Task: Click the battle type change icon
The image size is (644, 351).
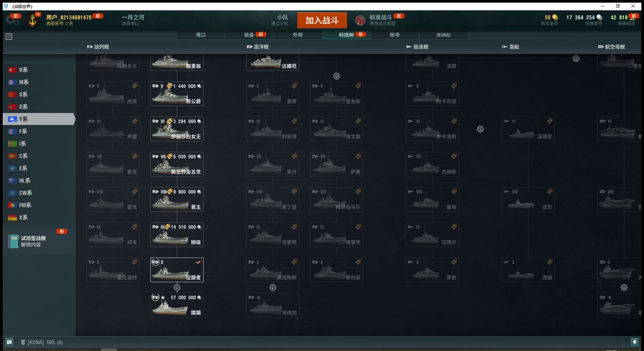Action: point(360,21)
